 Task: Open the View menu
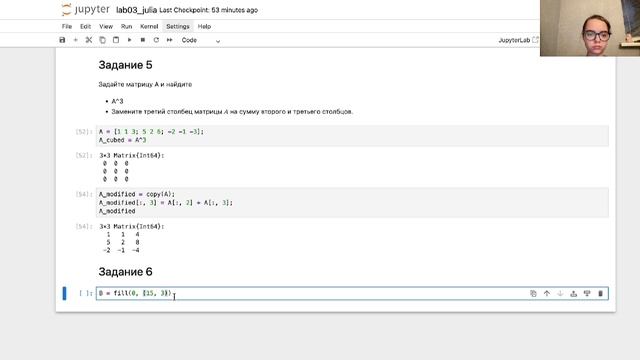(x=106, y=27)
